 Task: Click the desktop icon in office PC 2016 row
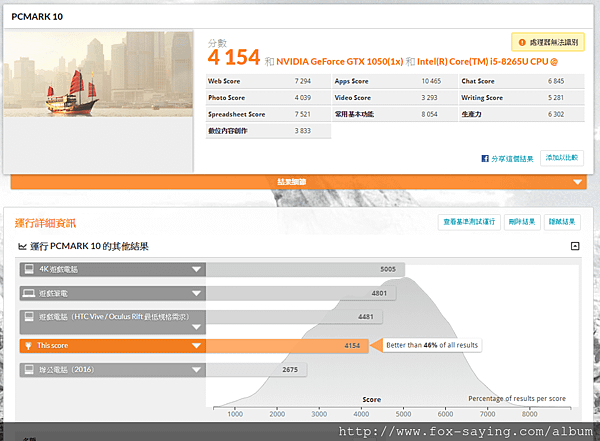click(x=29, y=369)
